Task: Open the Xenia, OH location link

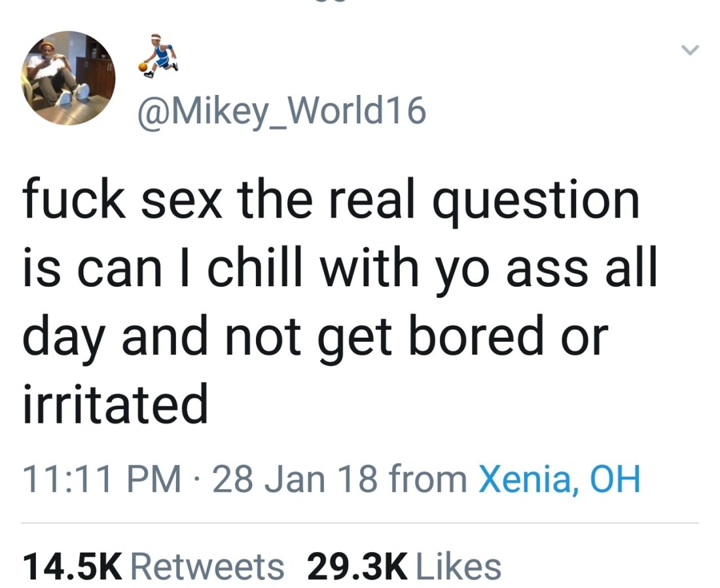Action: (x=559, y=479)
